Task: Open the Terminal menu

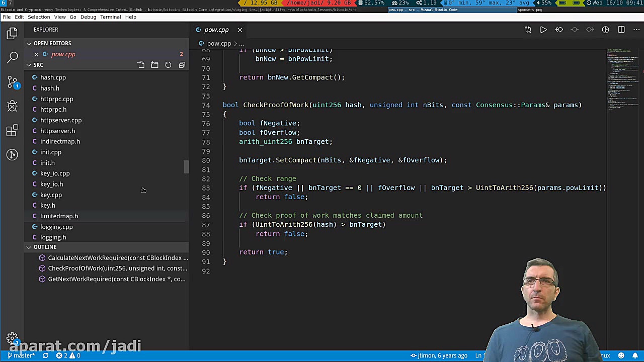Action: [110, 17]
